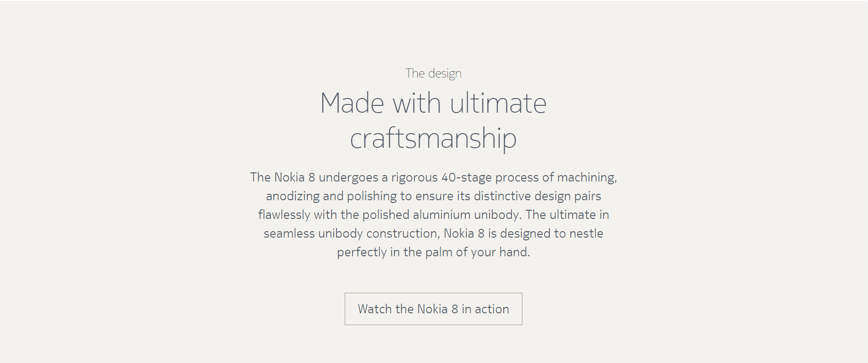Click the word "undergoes" in the paragraph

tap(348, 177)
